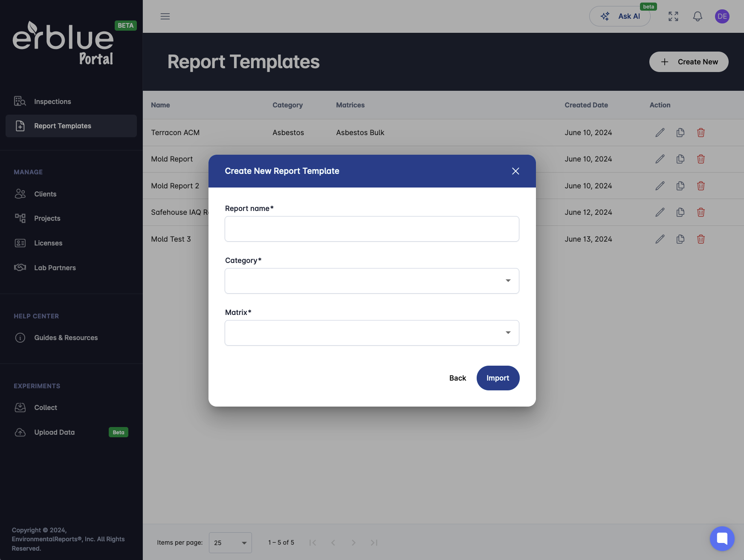Focus the Report name input field
744x560 pixels.
click(x=372, y=229)
